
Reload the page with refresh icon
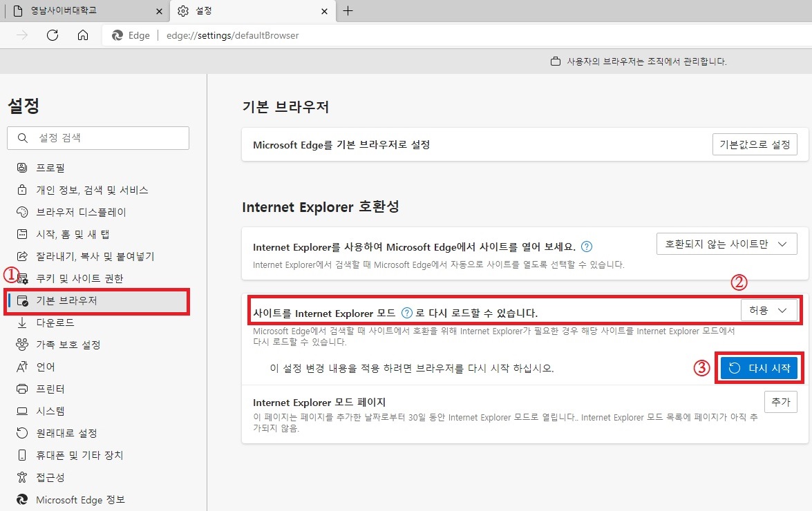(x=53, y=35)
